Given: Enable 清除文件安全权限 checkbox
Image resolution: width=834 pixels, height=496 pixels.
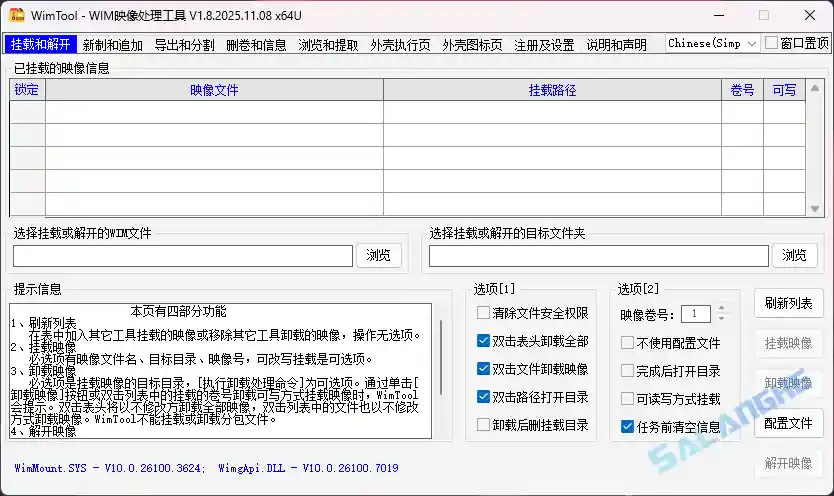Looking at the screenshot, I should [483, 313].
